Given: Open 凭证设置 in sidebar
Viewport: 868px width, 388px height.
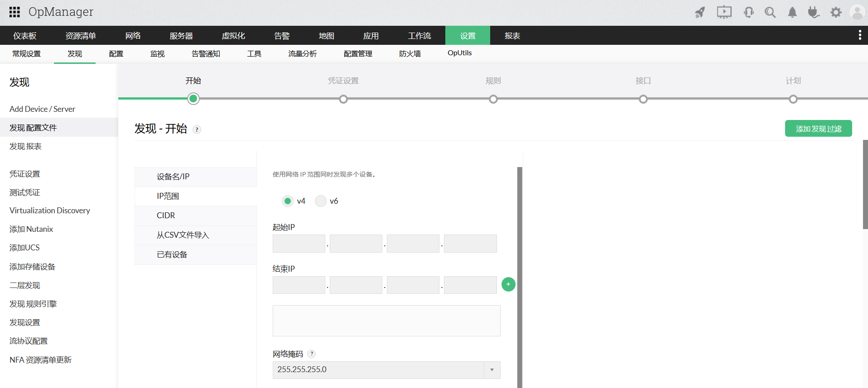Looking at the screenshot, I should (x=24, y=174).
